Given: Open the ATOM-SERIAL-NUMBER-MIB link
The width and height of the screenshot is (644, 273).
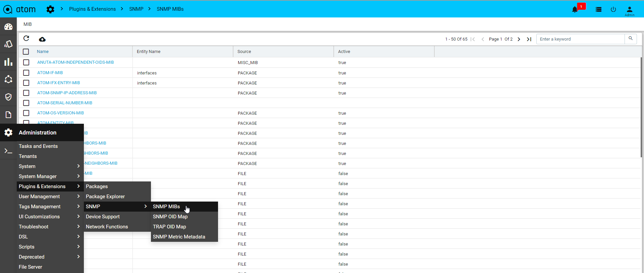Looking at the screenshot, I should point(65,103).
